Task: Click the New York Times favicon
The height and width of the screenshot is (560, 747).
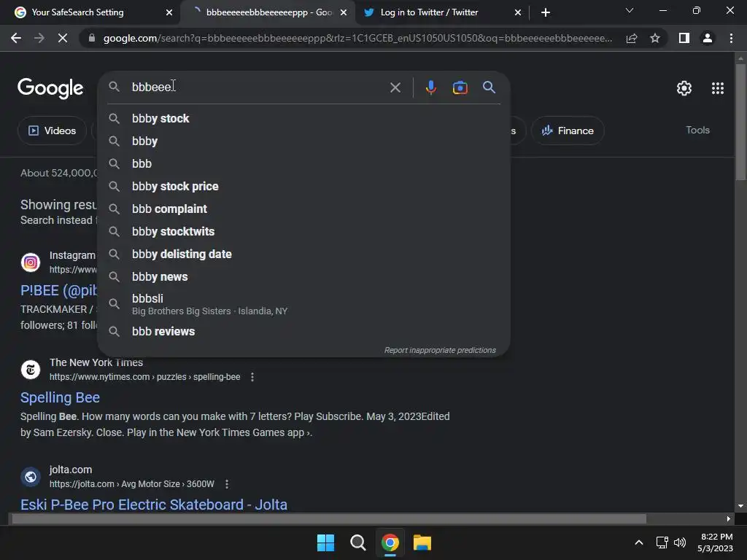Action: pyautogui.click(x=31, y=370)
